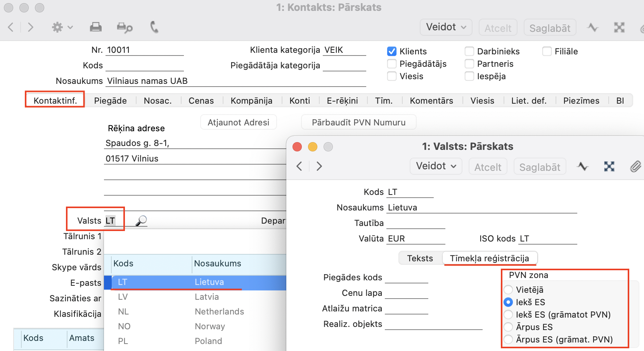This screenshot has height=351, width=644.
Task: Click the paperclip attachments icon in Valsts window
Action: tap(635, 167)
